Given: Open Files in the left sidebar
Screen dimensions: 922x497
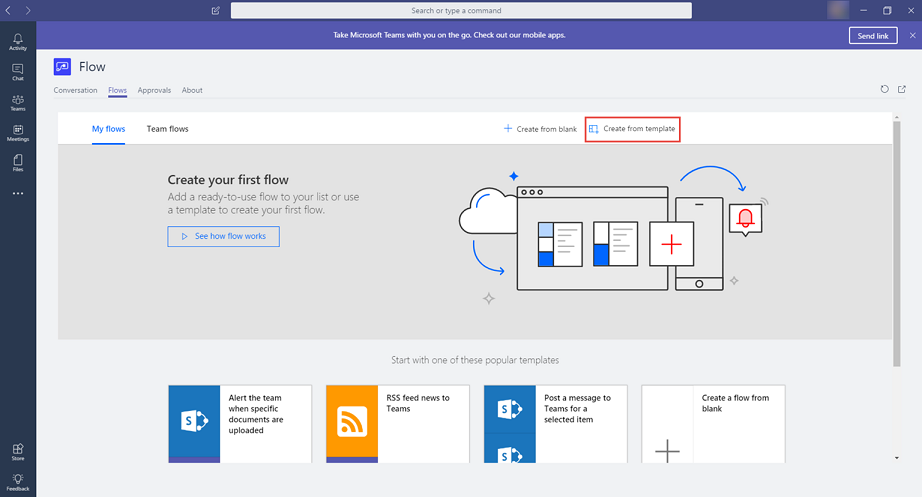Looking at the screenshot, I should point(18,163).
